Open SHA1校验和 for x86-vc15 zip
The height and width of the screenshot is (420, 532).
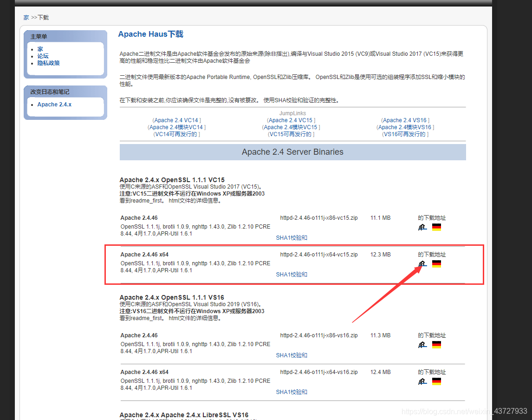(292, 238)
